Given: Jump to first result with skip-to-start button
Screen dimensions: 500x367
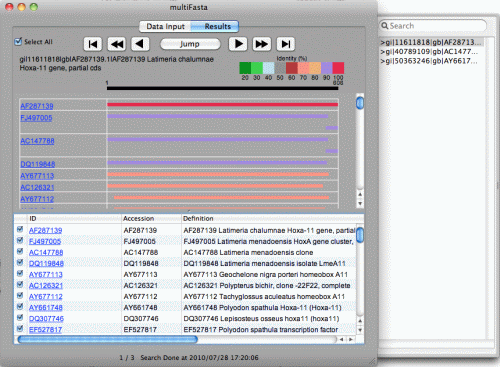Looking at the screenshot, I should [93, 44].
